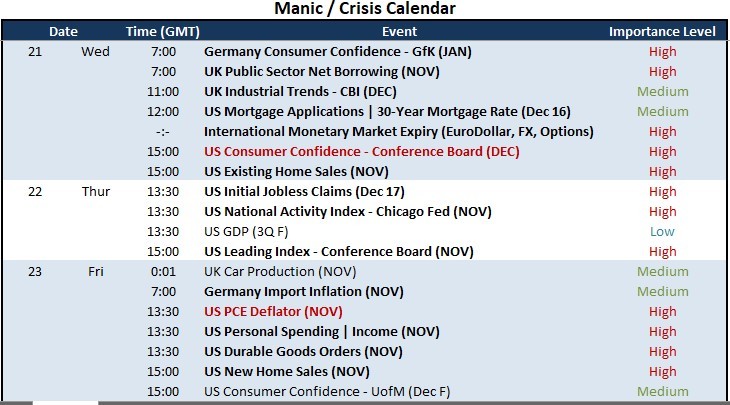Click US Initial Jobless Claims (Dec 17)
730x405 pixels.
pos(304,192)
